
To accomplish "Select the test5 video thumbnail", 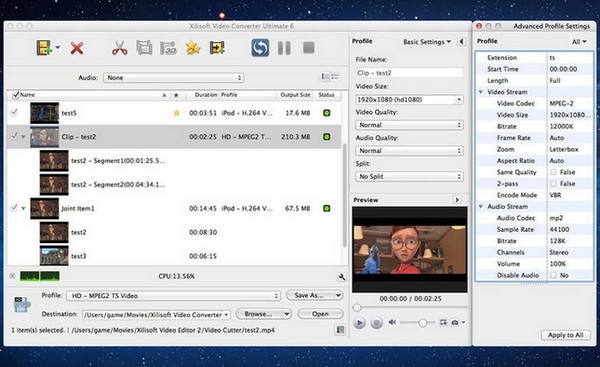I will (x=44, y=113).
